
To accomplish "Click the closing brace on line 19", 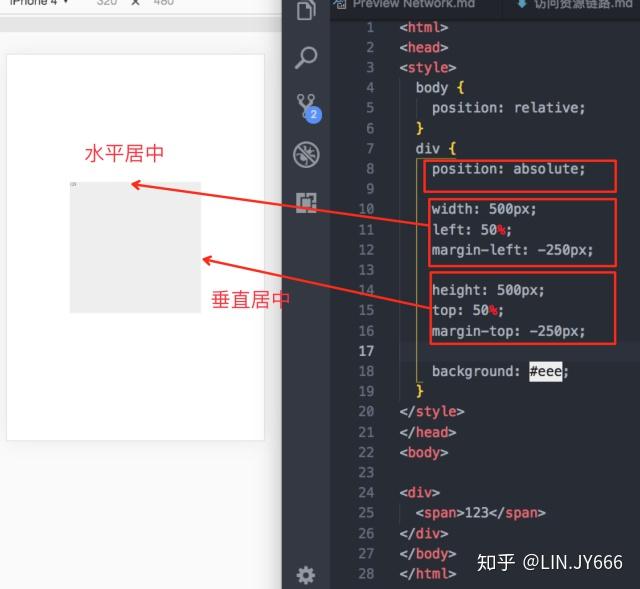I will (x=420, y=391).
